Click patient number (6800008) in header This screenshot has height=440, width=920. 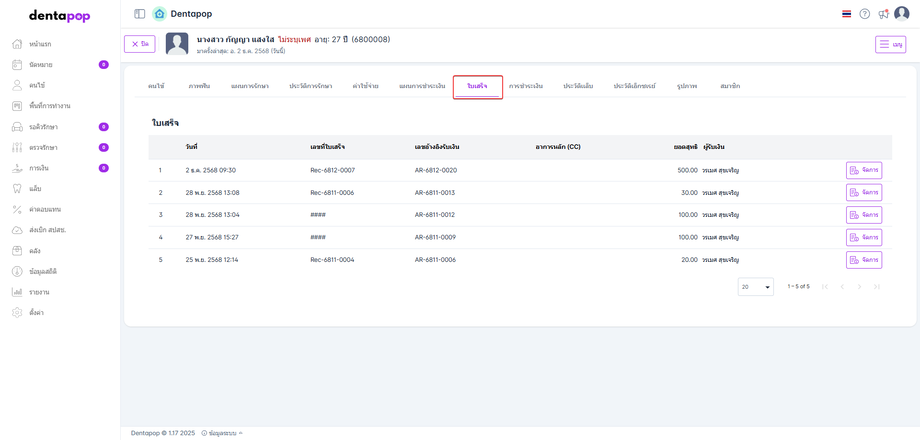370,39
